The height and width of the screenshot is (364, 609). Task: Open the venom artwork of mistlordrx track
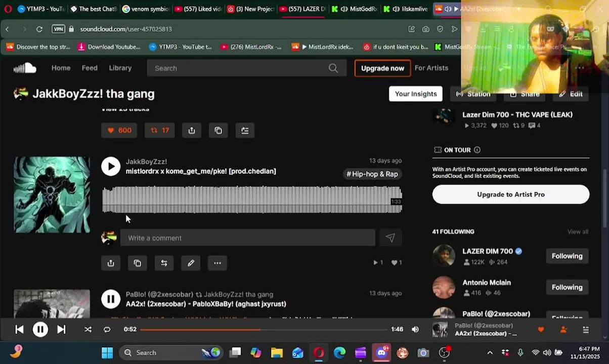[52, 195]
